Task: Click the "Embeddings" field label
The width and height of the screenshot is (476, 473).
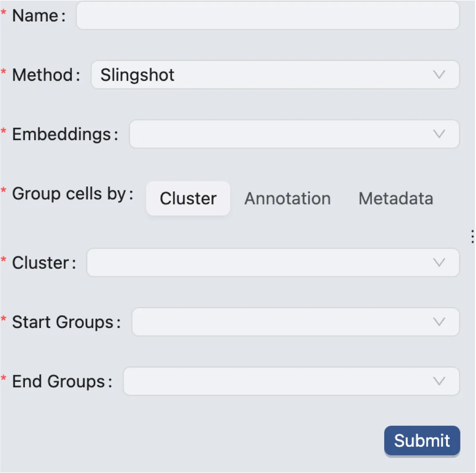Action: 61,134
